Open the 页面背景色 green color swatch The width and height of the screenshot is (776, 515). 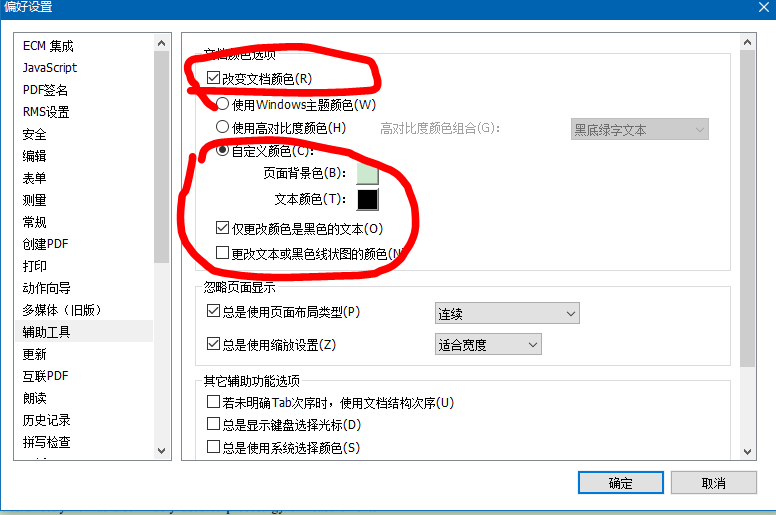click(367, 174)
